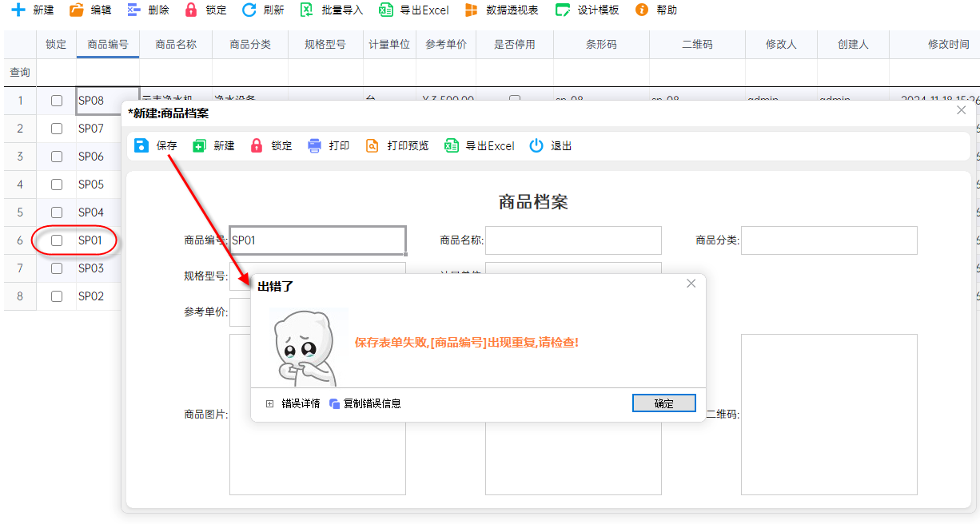
Task: Click the 打印 printer icon
Action: click(x=314, y=145)
